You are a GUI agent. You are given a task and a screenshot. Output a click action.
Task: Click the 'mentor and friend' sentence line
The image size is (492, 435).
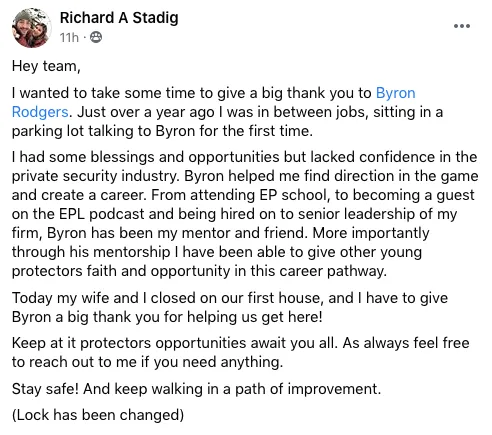point(221,233)
